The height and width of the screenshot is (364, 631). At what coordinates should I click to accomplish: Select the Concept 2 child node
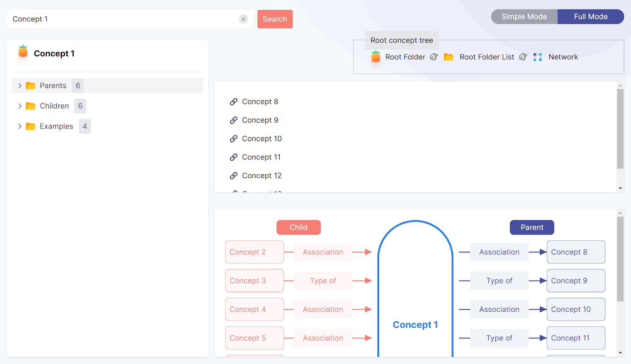pos(254,252)
